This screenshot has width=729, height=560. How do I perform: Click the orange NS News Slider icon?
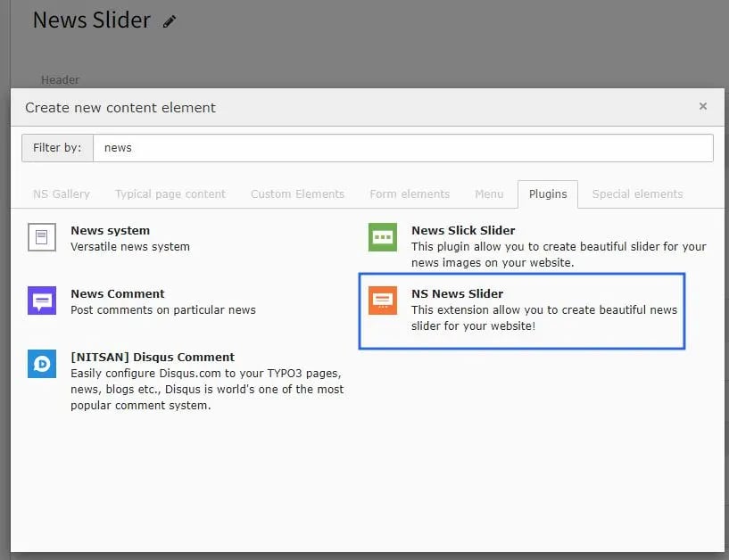coord(383,301)
